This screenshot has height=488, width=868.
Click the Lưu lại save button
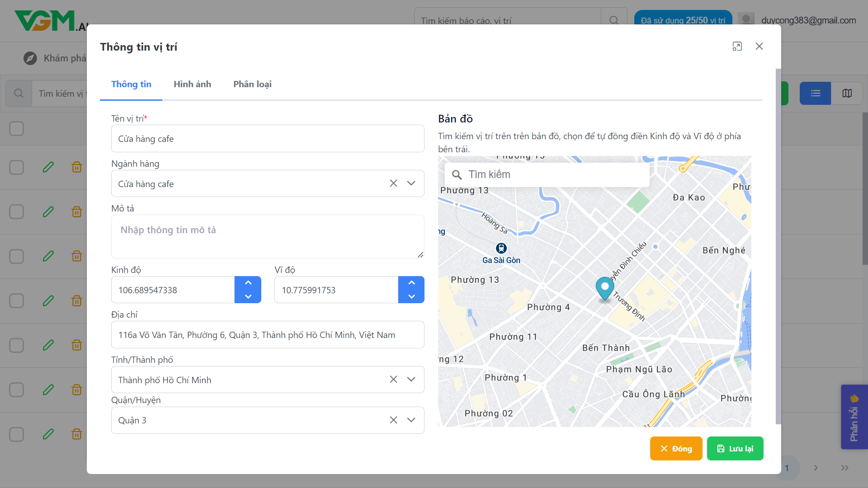tap(735, 449)
